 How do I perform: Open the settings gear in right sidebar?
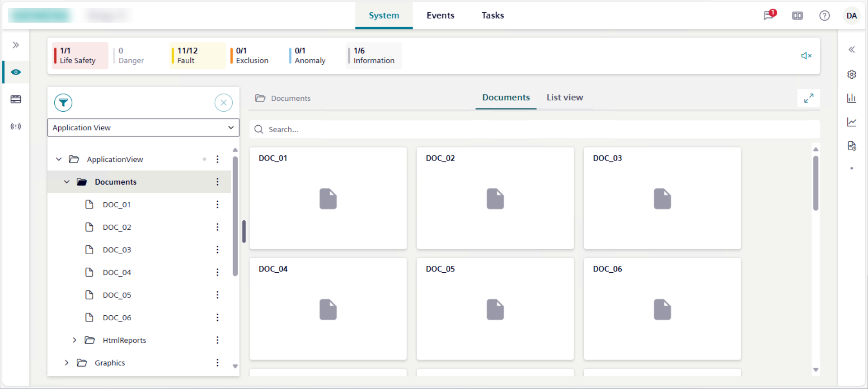[x=851, y=74]
